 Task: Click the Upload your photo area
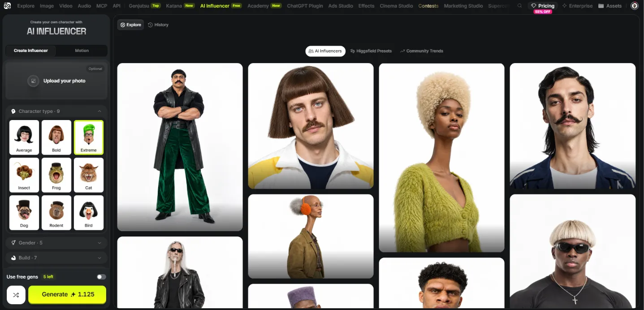click(56, 80)
